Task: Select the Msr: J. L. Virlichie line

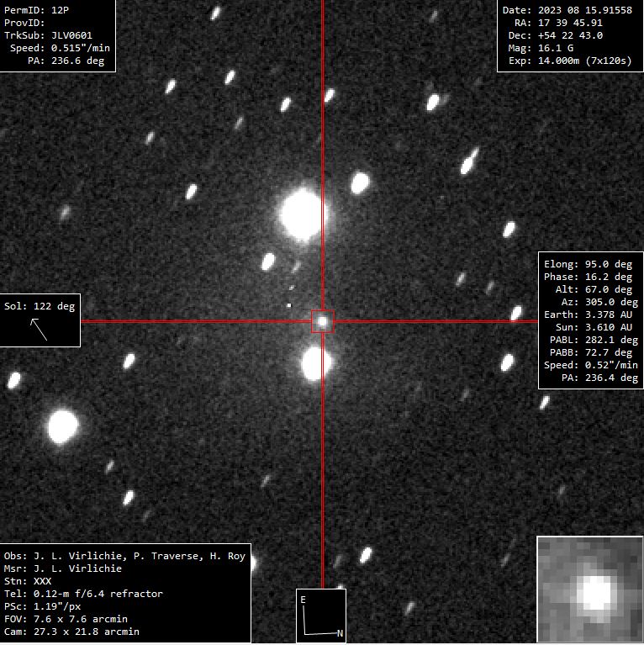Action: [x=63, y=568]
